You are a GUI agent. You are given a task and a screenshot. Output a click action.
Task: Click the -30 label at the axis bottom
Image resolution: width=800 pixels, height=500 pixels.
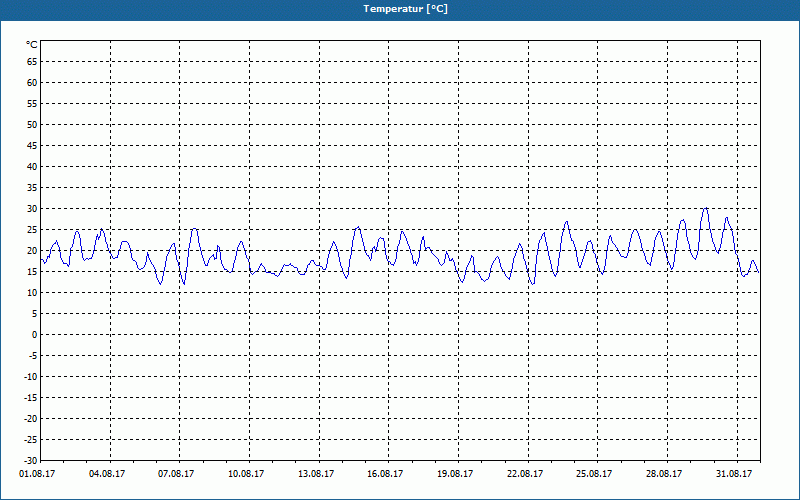coord(30,460)
